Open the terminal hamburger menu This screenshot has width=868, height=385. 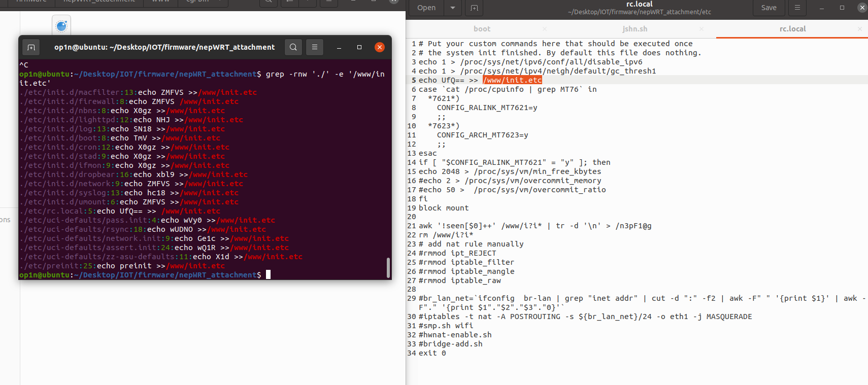(x=315, y=47)
